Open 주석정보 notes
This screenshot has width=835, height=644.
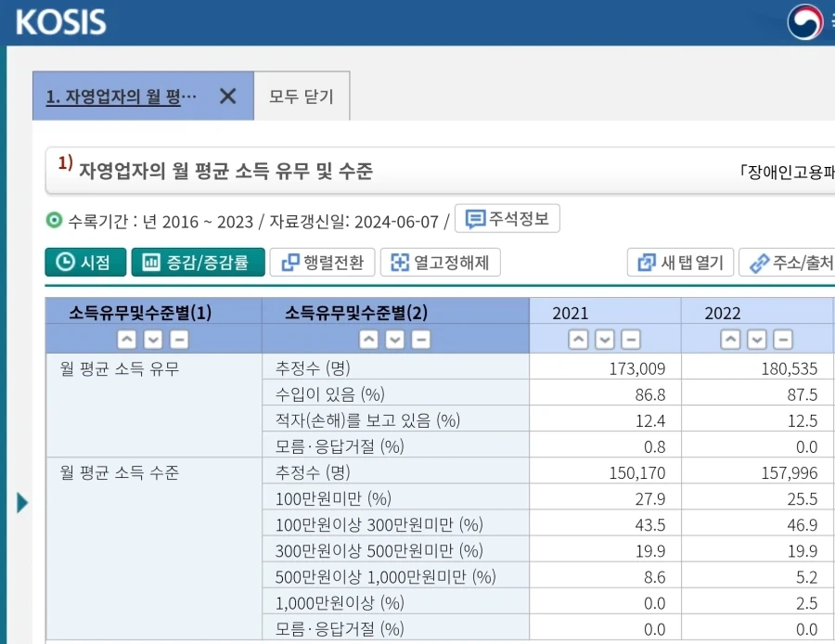point(507,218)
